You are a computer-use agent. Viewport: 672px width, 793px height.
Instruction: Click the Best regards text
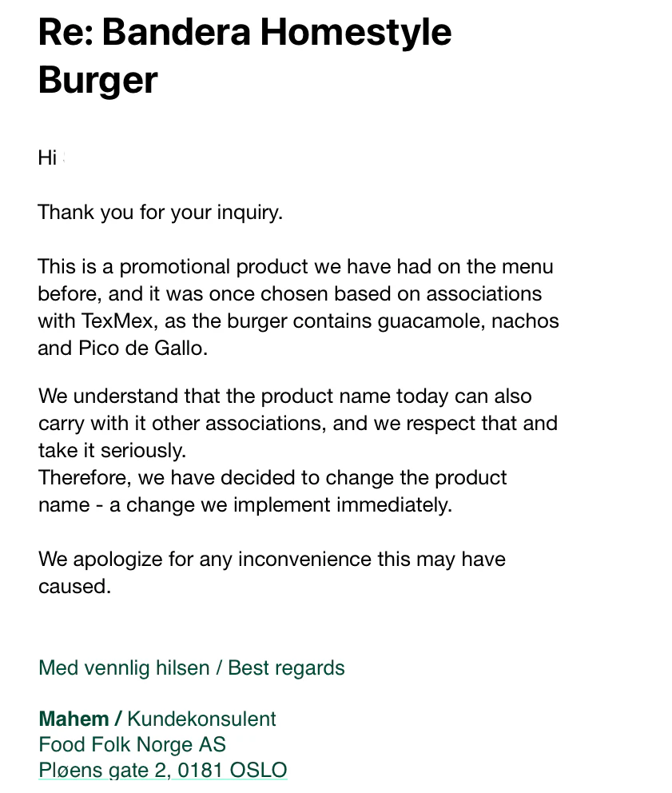tap(286, 668)
